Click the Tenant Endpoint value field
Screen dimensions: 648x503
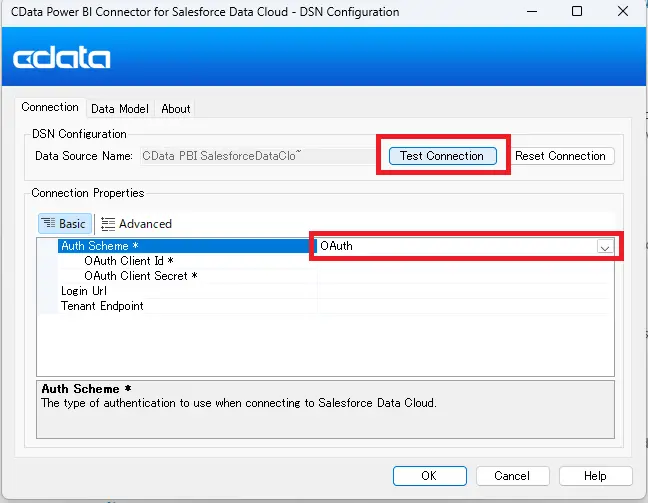click(x=462, y=306)
